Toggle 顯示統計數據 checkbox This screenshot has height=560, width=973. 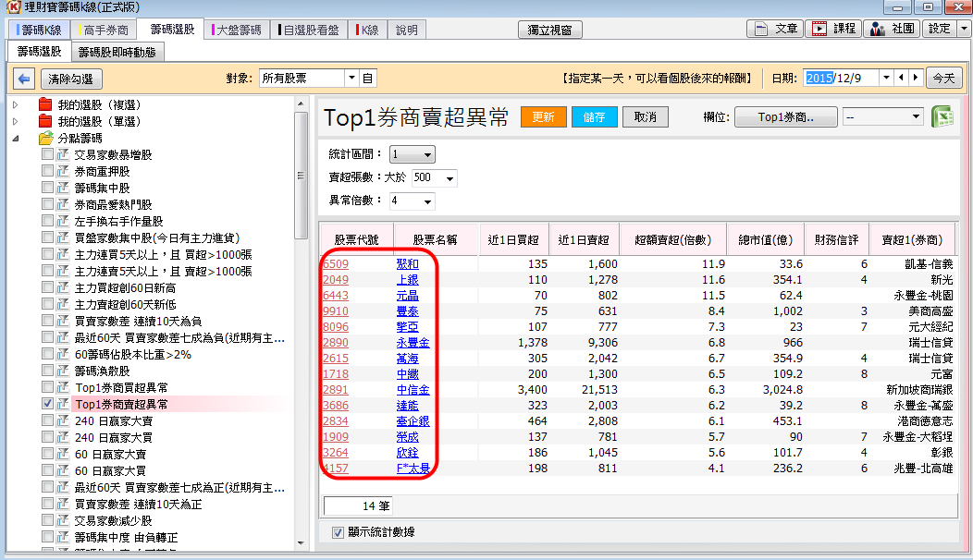click(338, 532)
